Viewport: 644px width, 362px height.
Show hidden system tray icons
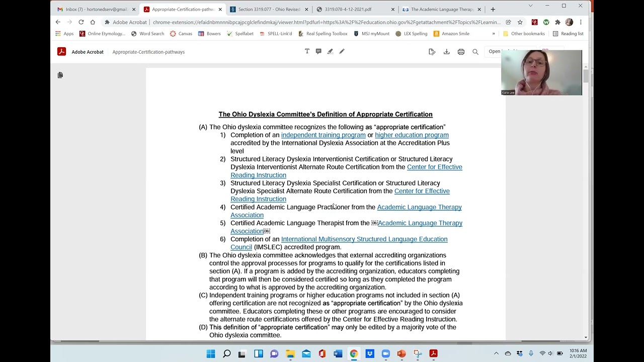(496, 353)
